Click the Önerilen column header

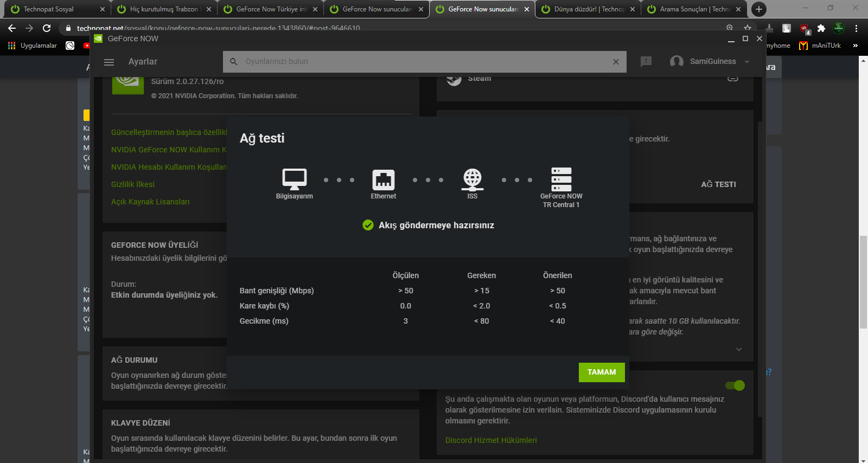558,275
